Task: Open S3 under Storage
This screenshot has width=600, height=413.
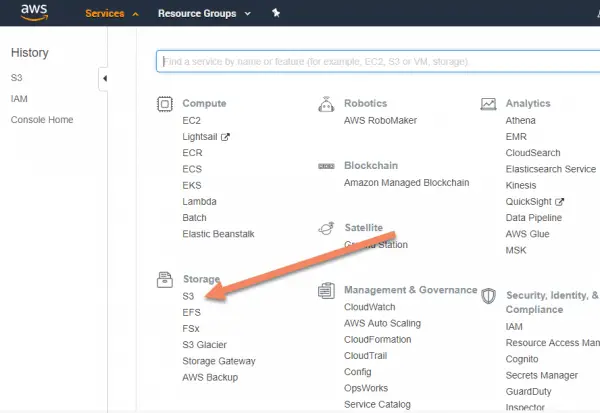Action: tap(188, 296)
